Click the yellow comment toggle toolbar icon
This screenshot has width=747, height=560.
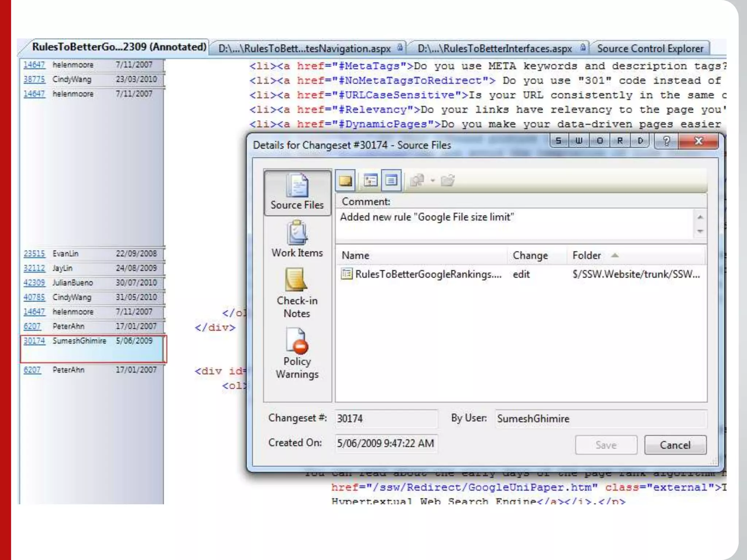click(345, 180)
